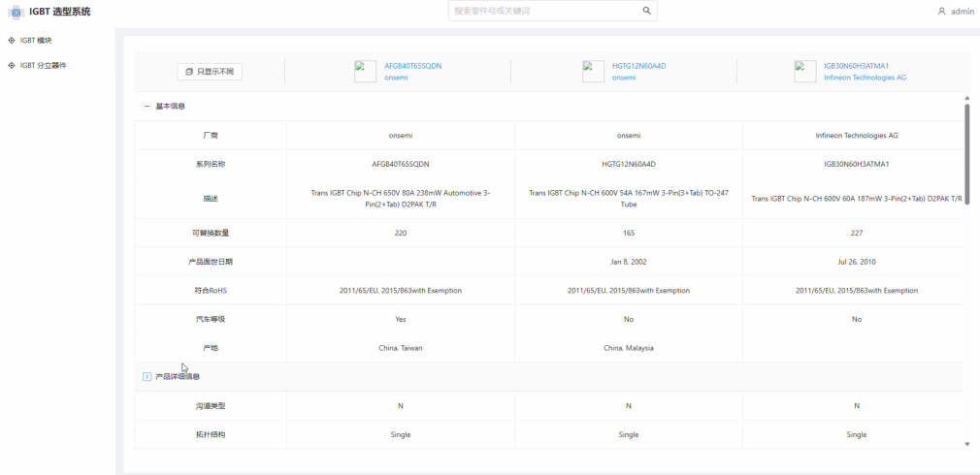This screenshot has width=980, height=475.
Task: Click the IGB30N60H3ATMA1 product image
Action: [x=805, y=72]
